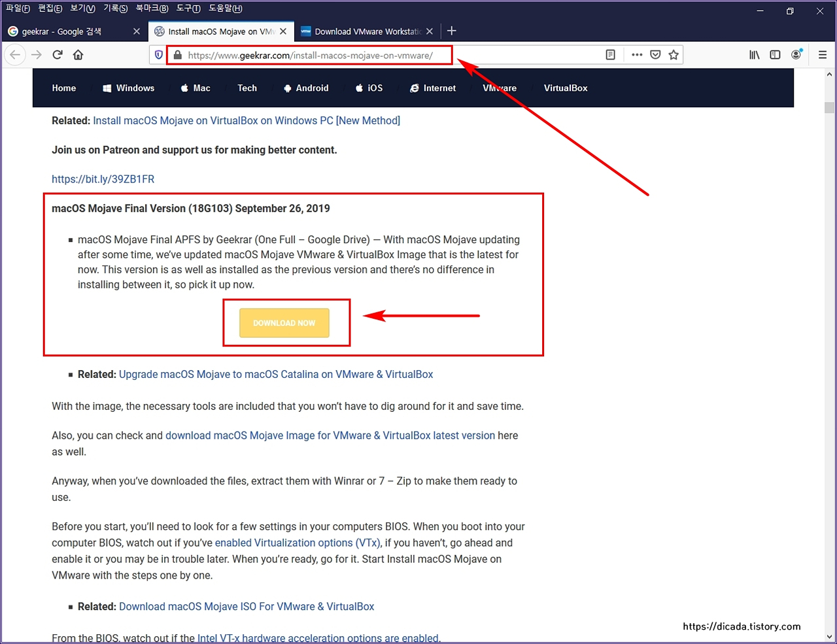This screenshot has height=644, width=837.
Task: Open Internet category in site nav
Action: click(433, 88)
